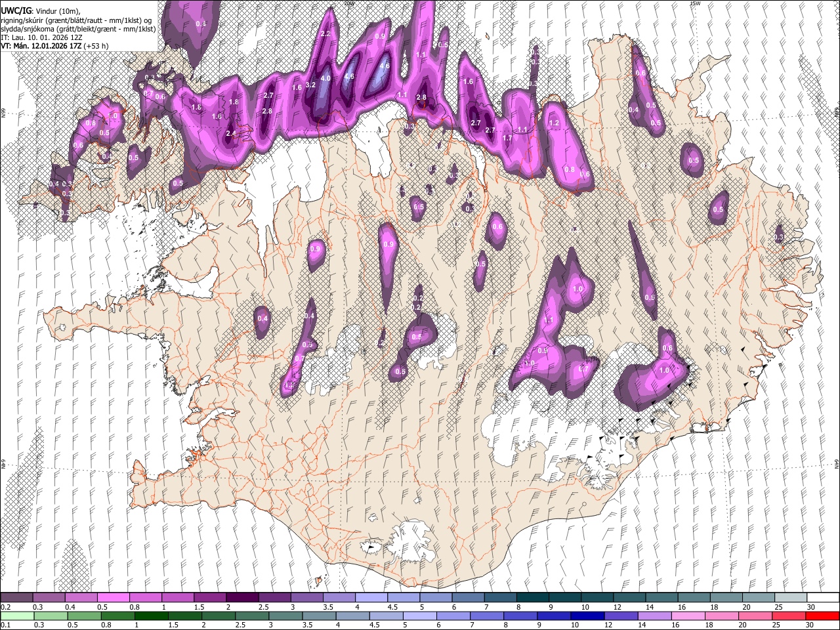
Task: Click the '2.4' snowfall value on the map
Action: pos(230,134)
